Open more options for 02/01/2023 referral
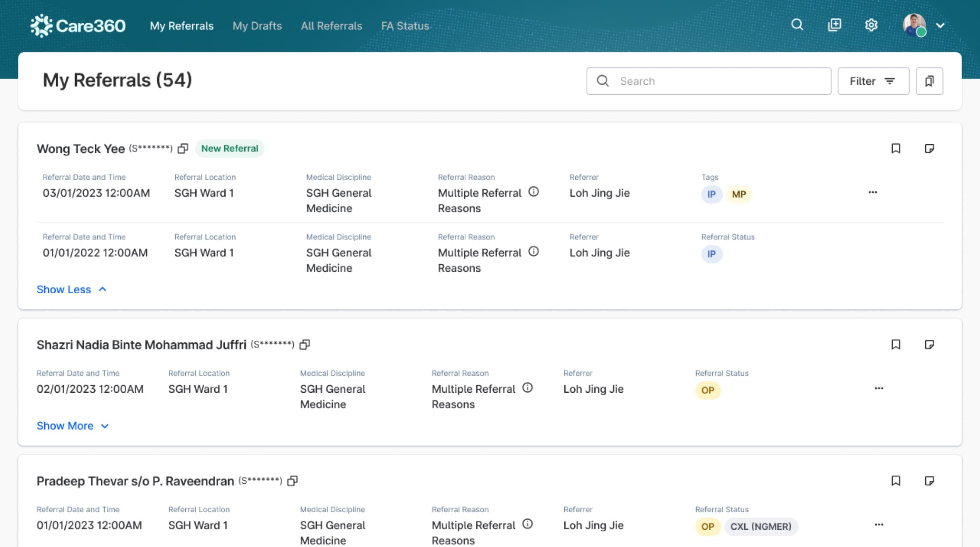 pyautogui.click(x=879, y=388)
